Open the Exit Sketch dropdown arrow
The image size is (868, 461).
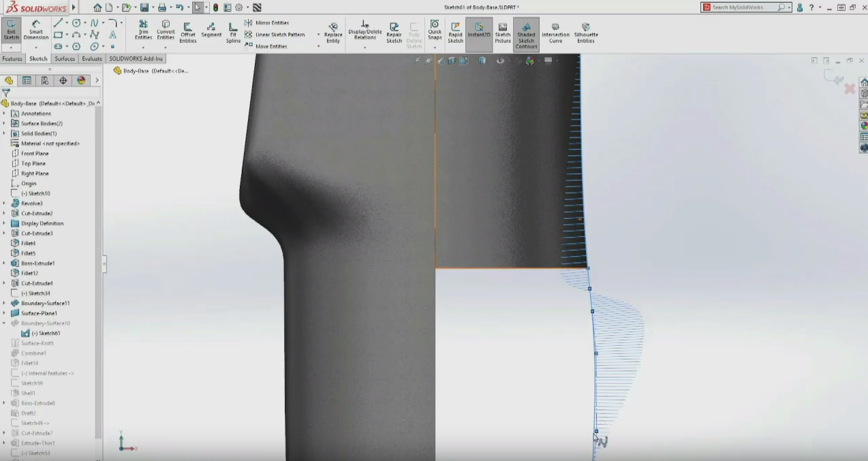(12, 47)
